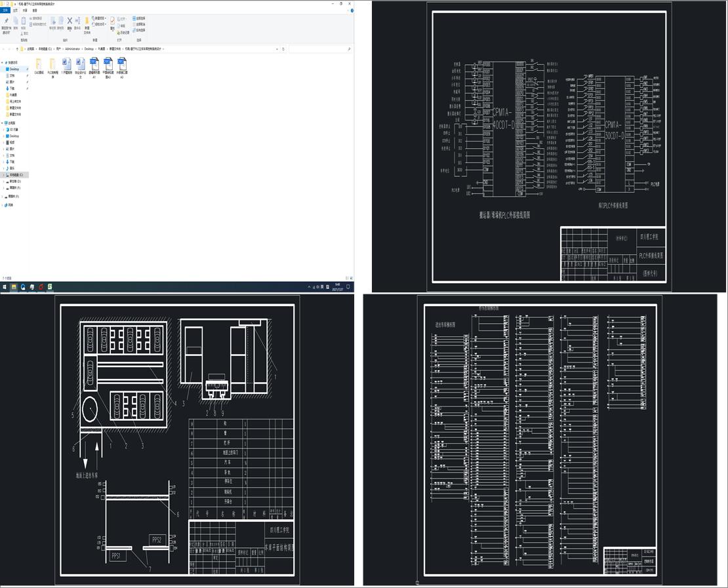Expand the (D:) drive tree node
This screenshot has width=728, height=588.
[x=4, y=182]
